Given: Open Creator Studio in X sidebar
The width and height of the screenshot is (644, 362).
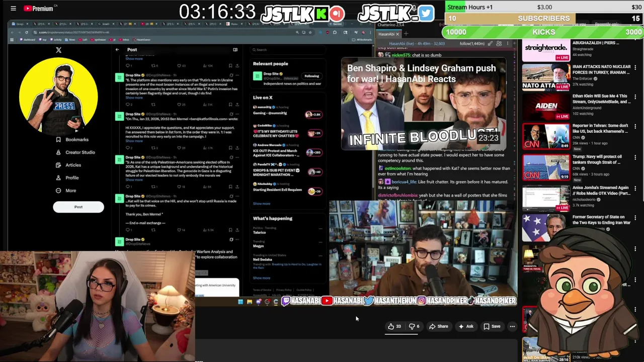Looking at the screenshot, I should tap(75, 152).
